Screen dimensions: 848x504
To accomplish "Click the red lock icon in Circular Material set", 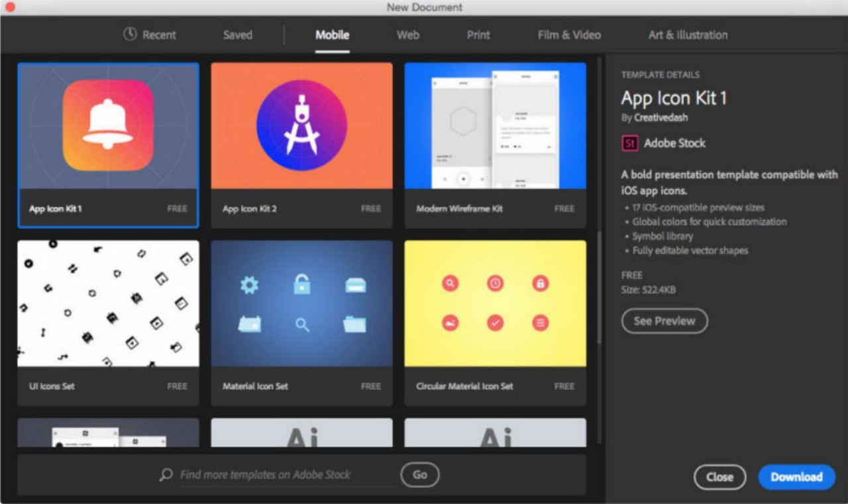I will (x=541, y=283).
